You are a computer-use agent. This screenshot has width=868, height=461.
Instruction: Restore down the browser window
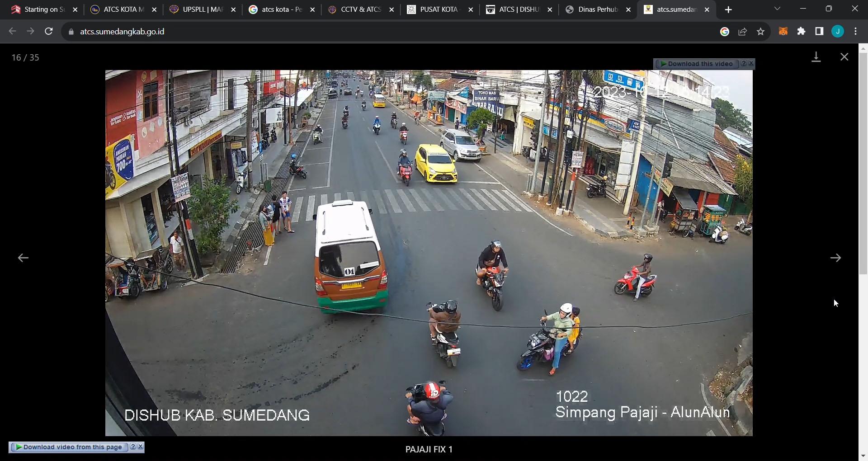(x=829, y=9)
